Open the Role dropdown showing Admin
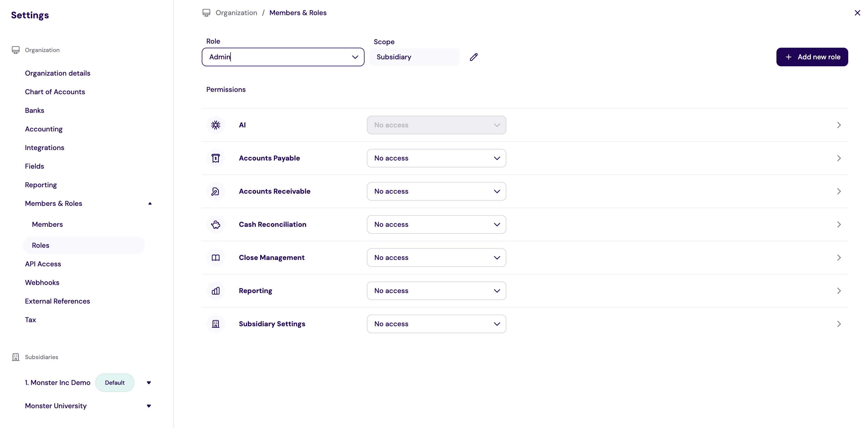 click(283, 57)
